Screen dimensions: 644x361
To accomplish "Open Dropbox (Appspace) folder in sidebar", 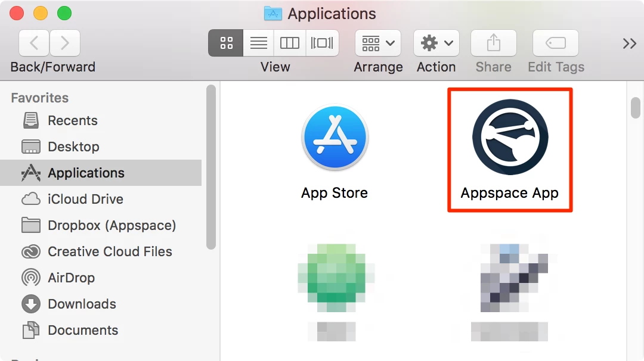I will [x=101, y=225].
